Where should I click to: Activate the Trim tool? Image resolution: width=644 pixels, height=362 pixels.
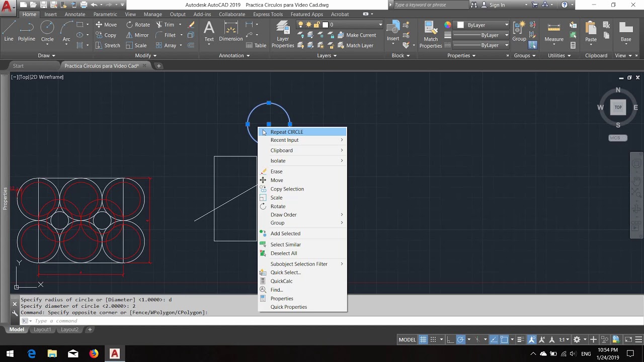click(165, 25)
